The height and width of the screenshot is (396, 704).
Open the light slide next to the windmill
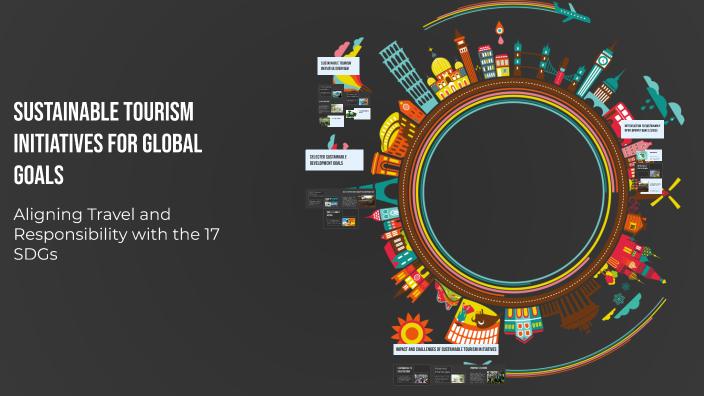(650, 185)
